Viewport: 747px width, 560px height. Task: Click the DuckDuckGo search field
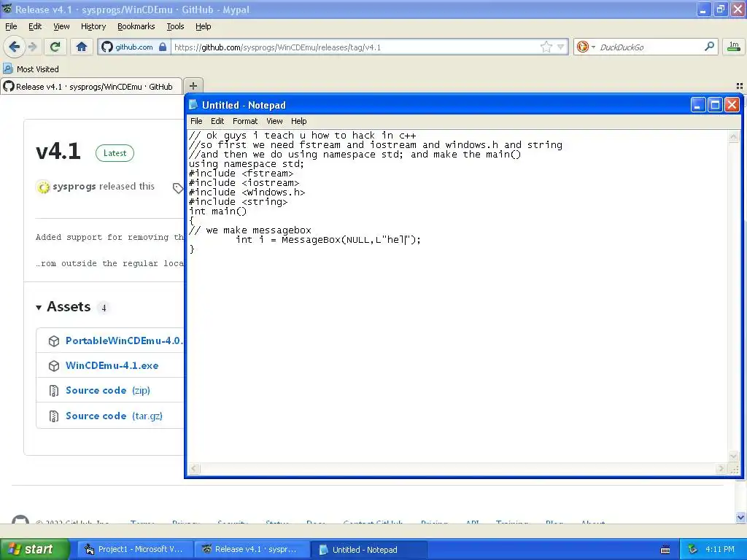tap(649, 47)
